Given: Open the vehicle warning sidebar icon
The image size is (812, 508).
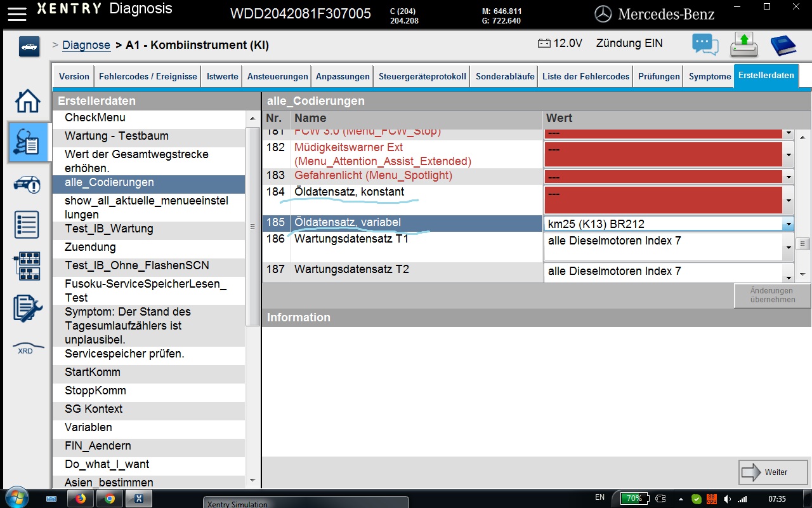Looking at the screenshot, I should tap(27, 185).
